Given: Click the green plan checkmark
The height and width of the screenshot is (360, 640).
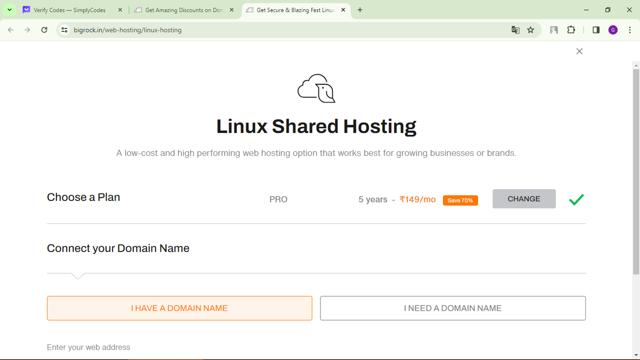Looking at the screenshot, I should [x=576, y=199].
